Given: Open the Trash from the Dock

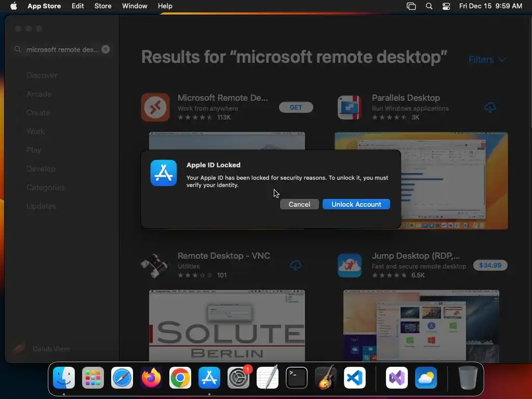Looking at the screenshot, I should pyautogui.click(x=468, y=378).
